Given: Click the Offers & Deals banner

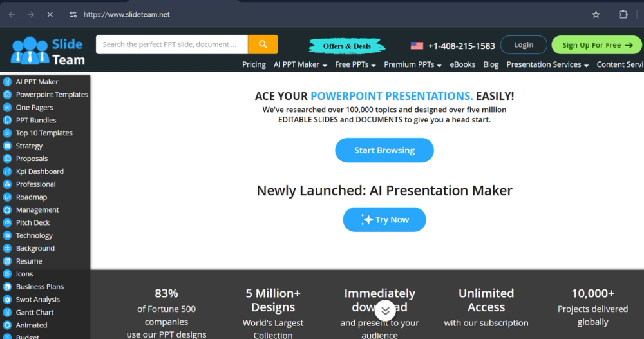Looking at the screenshot, I should click(347, 46).
